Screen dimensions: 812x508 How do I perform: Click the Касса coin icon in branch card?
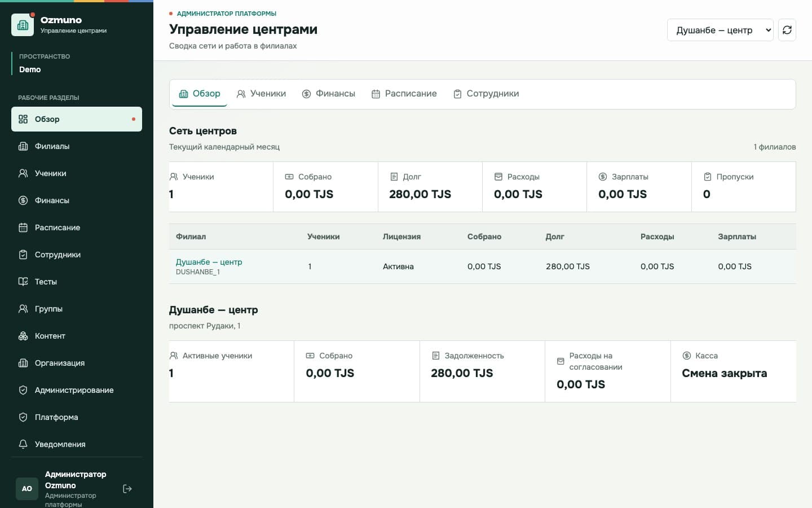click(x=687, y=356)
